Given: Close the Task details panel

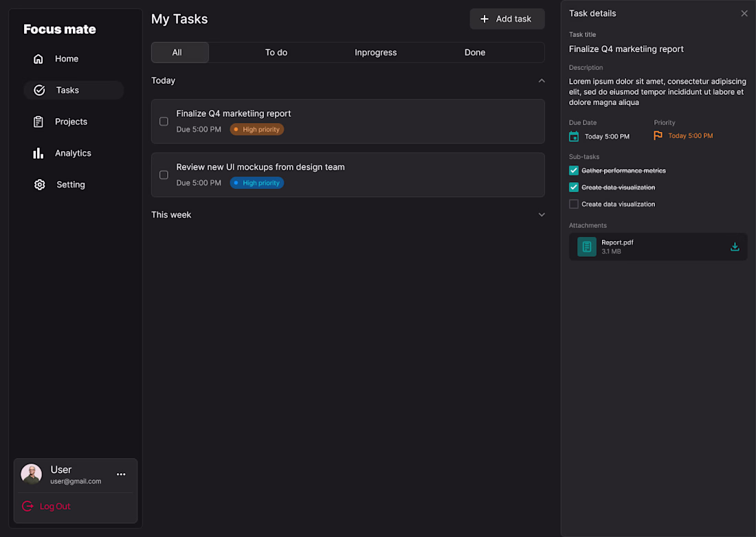Looking at the screenshot, I should pos(744,14).
